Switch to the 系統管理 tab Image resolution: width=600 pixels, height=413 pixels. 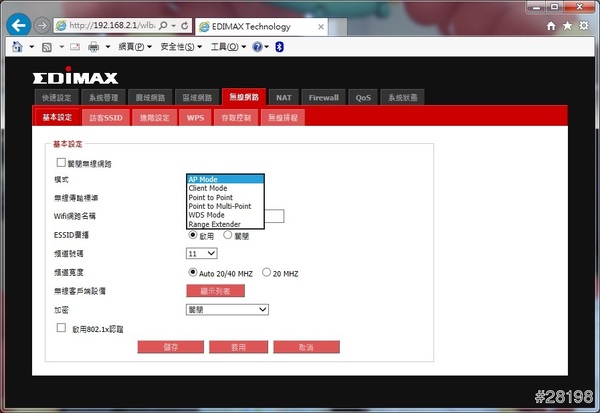click(x=103, y=98)
